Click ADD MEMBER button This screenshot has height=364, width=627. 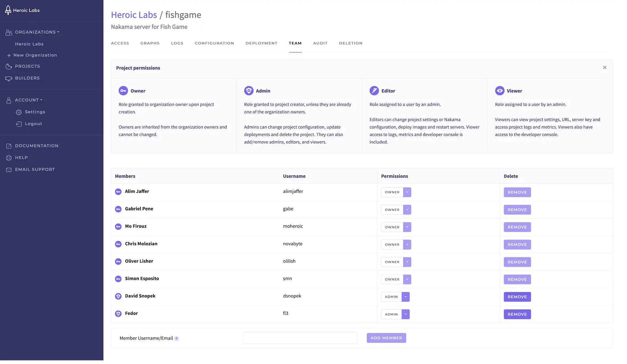[386, 338]
